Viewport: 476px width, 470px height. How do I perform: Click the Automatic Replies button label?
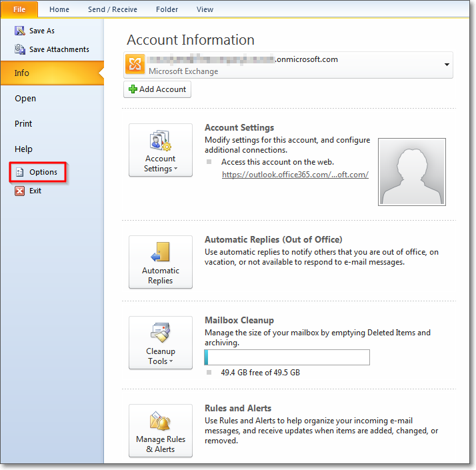161,275
